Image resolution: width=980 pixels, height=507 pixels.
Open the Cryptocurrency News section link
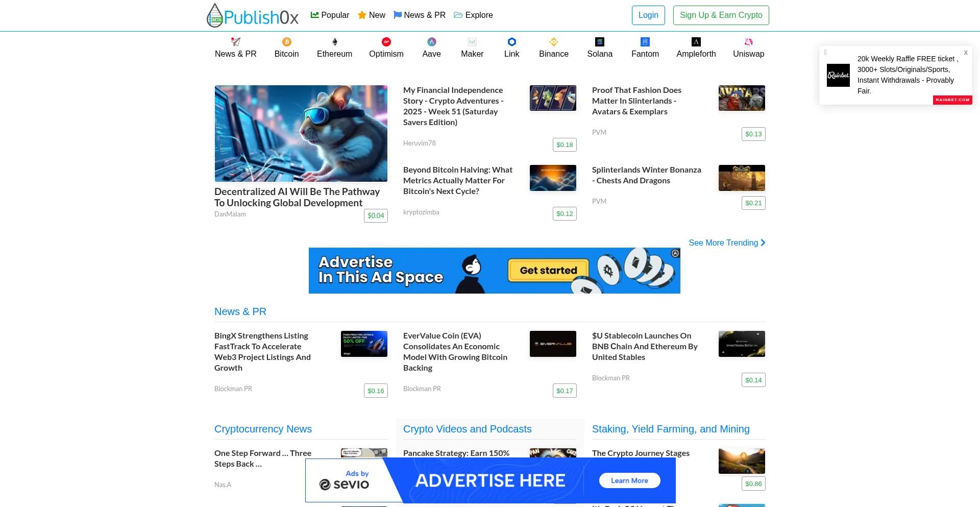click(263, 429)
